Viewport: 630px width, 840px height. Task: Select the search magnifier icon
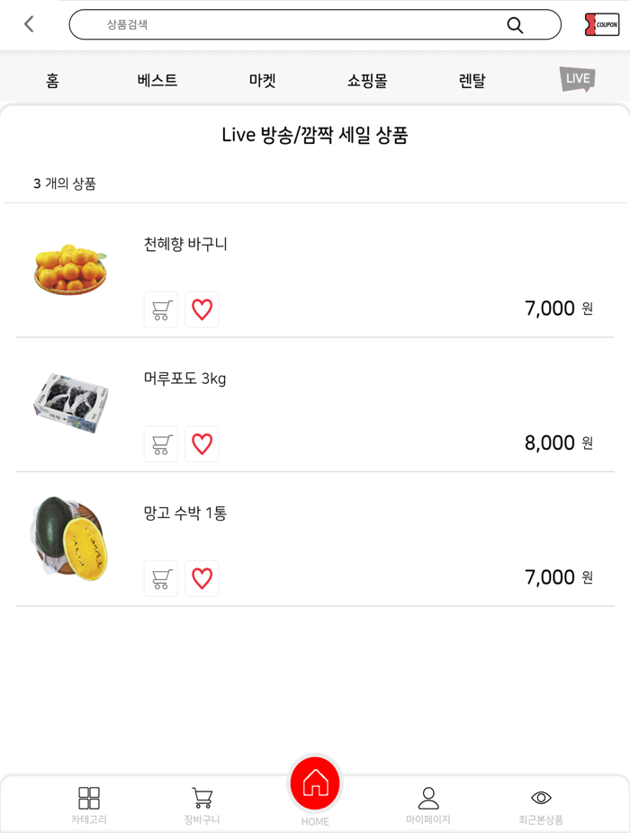pyautogui.click(x=515, y=25)
